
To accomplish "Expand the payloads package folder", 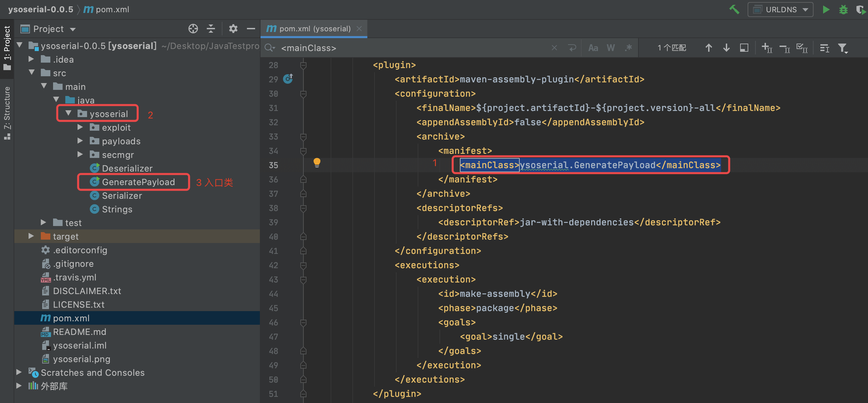I will point(80,141).
